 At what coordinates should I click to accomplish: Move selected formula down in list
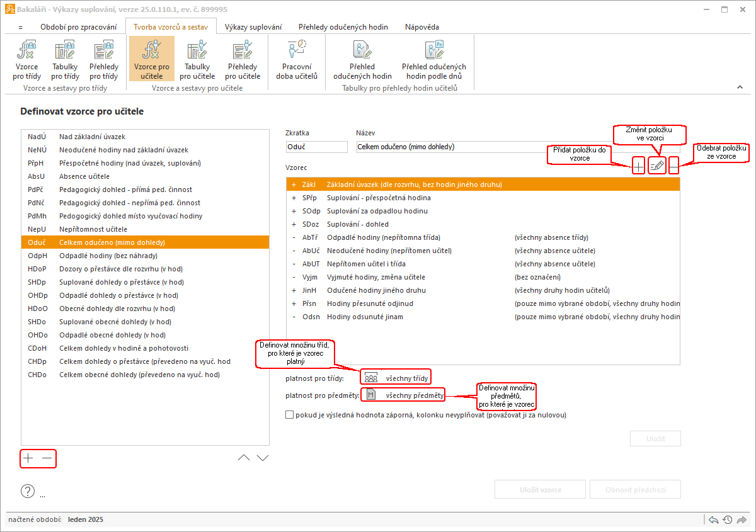263,458
